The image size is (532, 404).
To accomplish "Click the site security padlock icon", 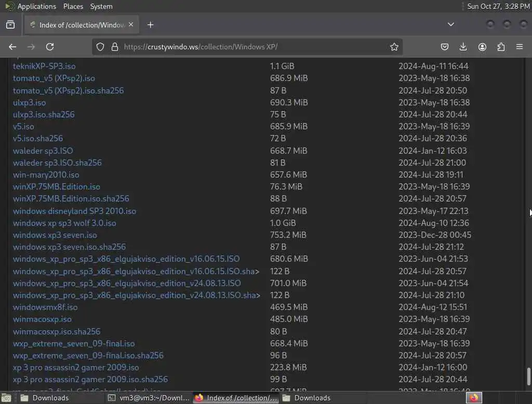I will pos(115,47).
